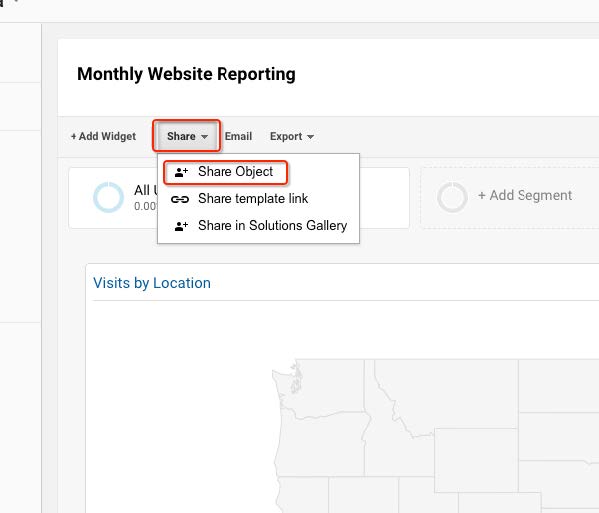Click the + Add Widget button

pyautogui.click(x=103, y=136)
